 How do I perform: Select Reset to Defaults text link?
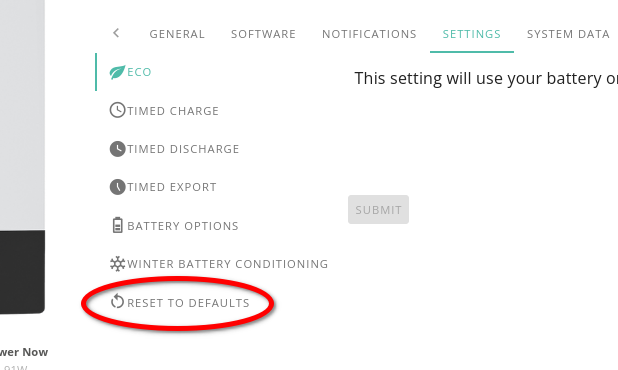pyautogui.click(x=188, y=303)
